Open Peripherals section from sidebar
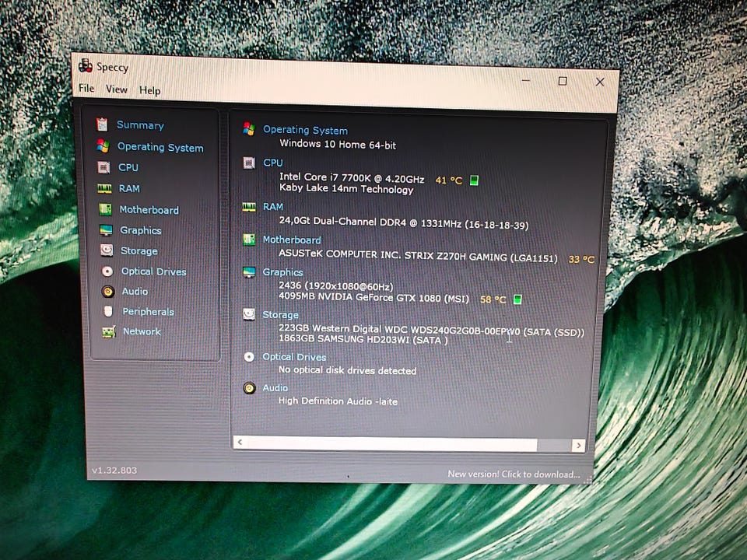This screenshot has height=560, width=747. click(148, 311)
